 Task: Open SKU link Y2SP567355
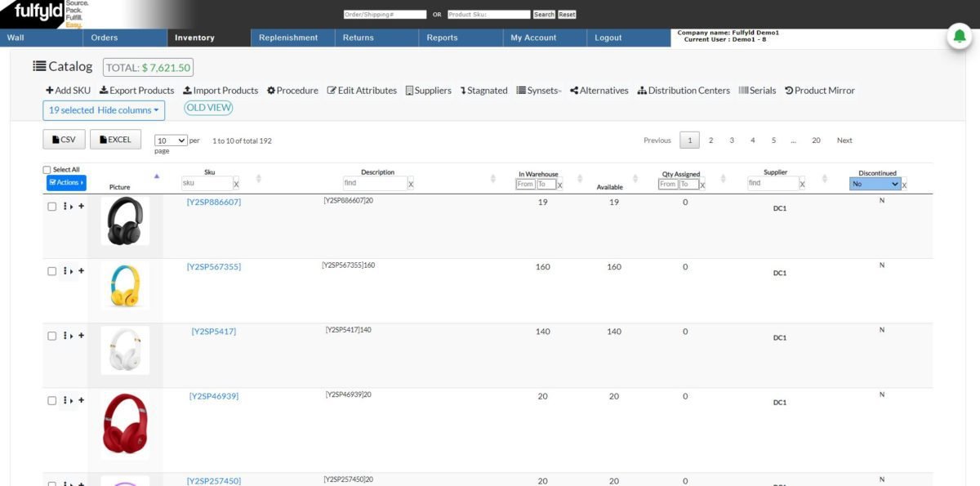coord(214,266)
